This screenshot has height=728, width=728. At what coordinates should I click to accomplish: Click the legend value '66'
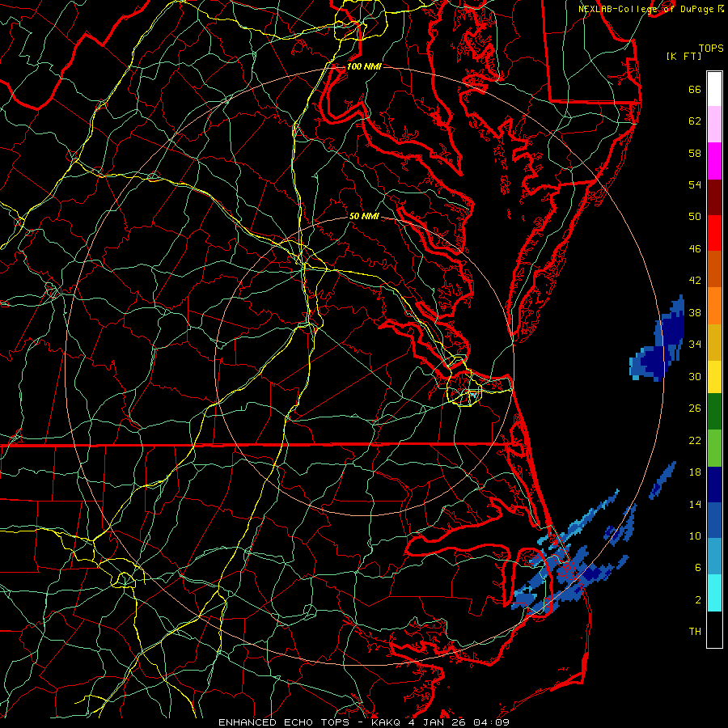[695, 89]
